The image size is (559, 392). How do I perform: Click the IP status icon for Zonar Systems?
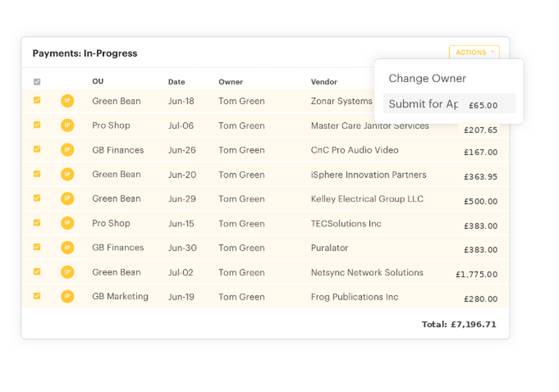coord(67,100)
